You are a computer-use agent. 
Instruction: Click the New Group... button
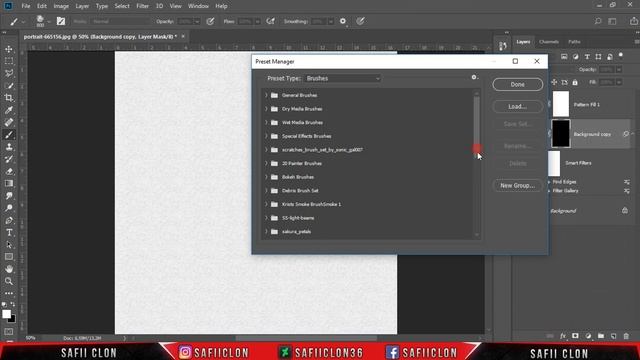coord(518,185)
